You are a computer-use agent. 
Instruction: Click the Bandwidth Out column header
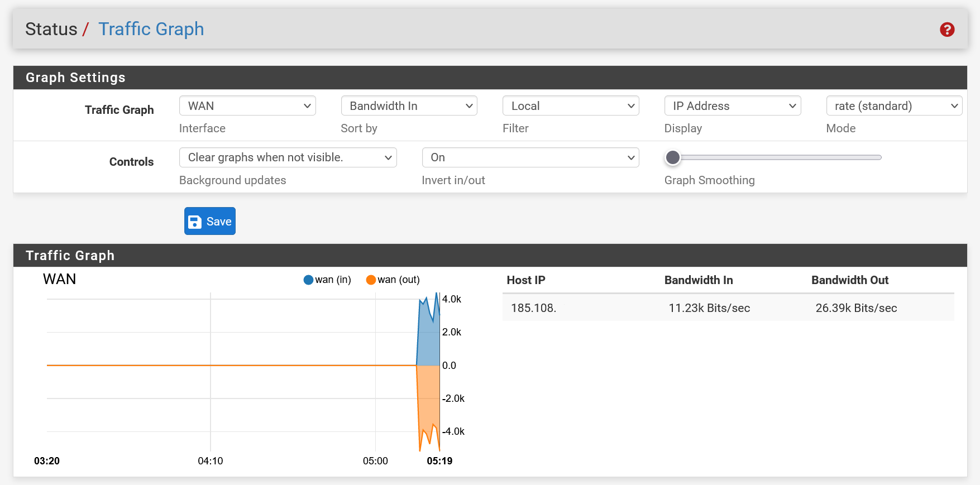(x=850, y=280)
